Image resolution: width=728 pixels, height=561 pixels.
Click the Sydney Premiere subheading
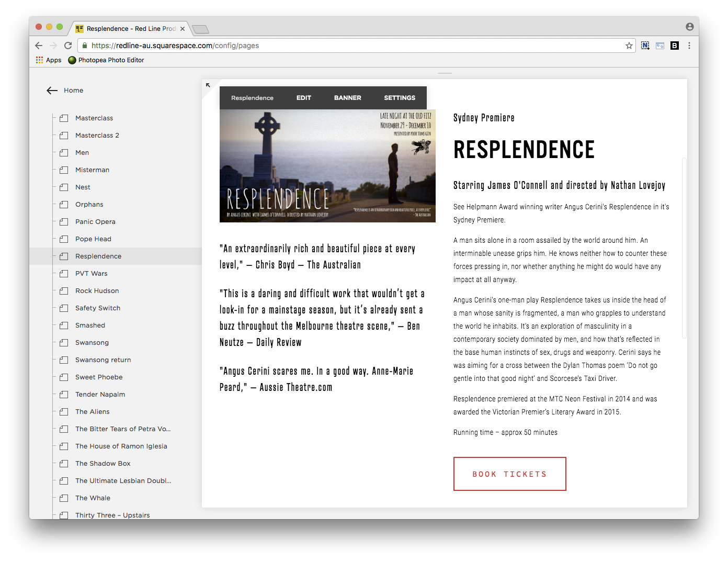tap(484, 118)
